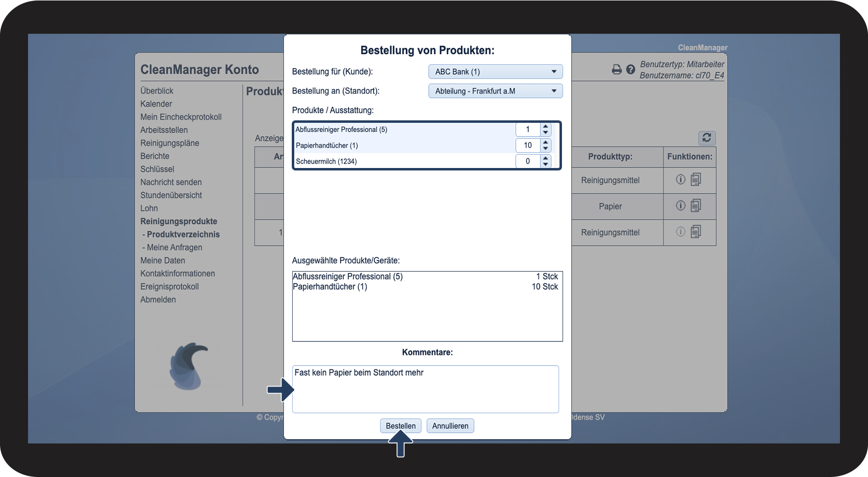Open Berichte in the sidebar
Screen dimensions: 868x477
pyautogui.click(x=155, y=156)
